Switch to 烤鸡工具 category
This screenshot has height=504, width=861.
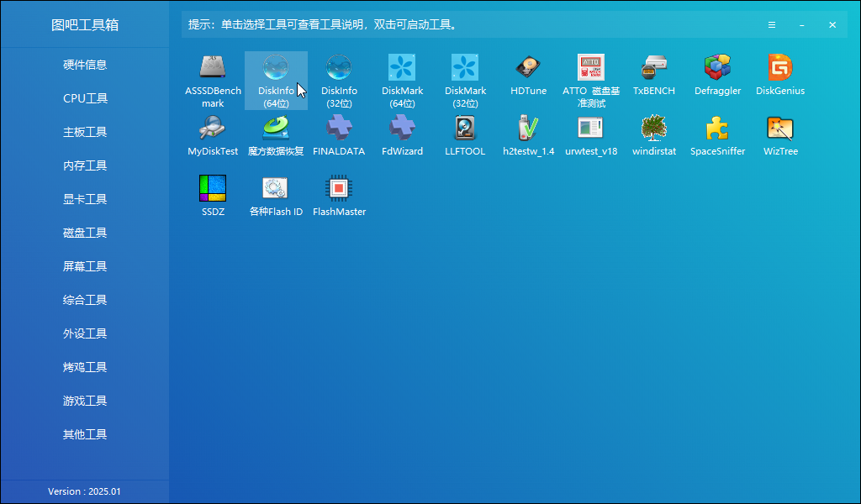85,367
